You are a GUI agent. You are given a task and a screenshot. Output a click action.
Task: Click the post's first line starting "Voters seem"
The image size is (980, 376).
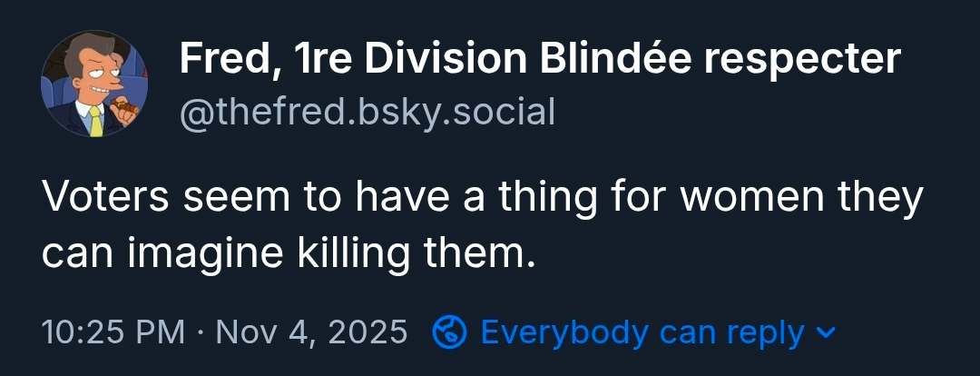481,198
